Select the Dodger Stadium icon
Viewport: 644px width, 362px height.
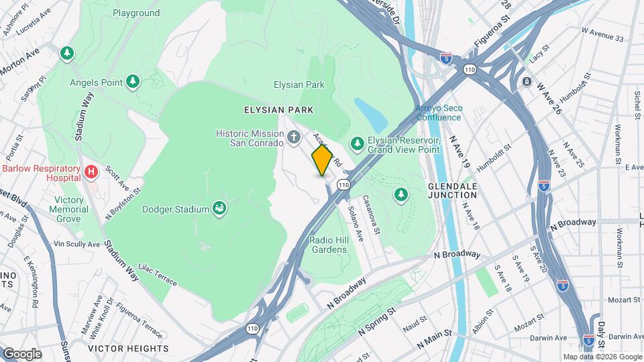pyautogui.click(x=219, y=208)
